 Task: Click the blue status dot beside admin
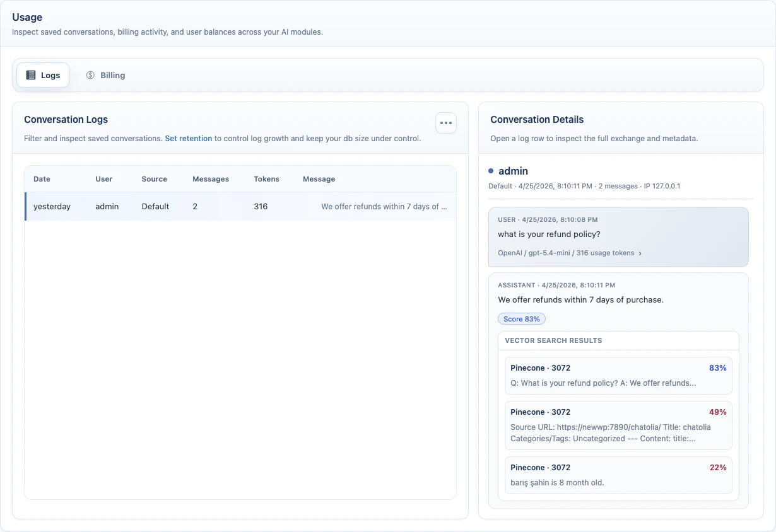pyautogui.click(x=492, y=170)
